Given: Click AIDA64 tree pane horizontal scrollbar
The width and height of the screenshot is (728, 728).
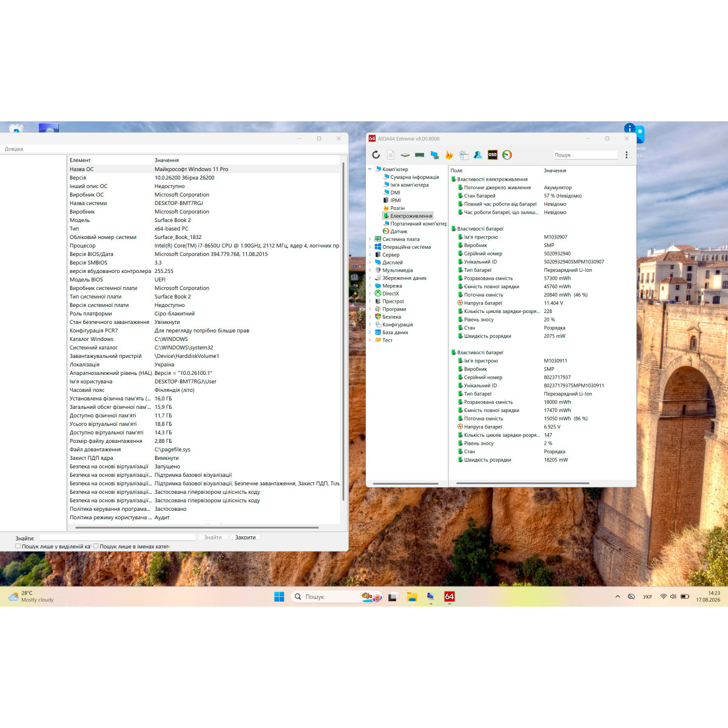Looking at the screenshot, I should point(405,484).
